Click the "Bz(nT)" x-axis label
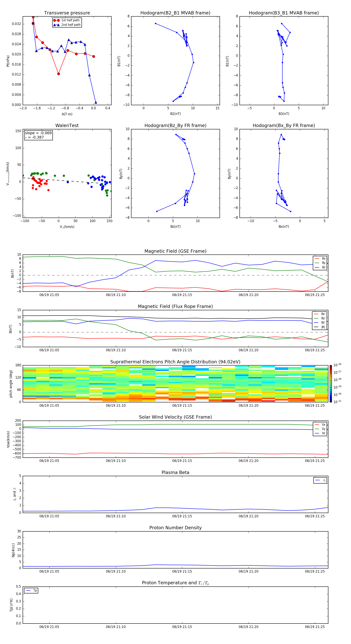This screenshot has width=351, height=644. [175, 227]
